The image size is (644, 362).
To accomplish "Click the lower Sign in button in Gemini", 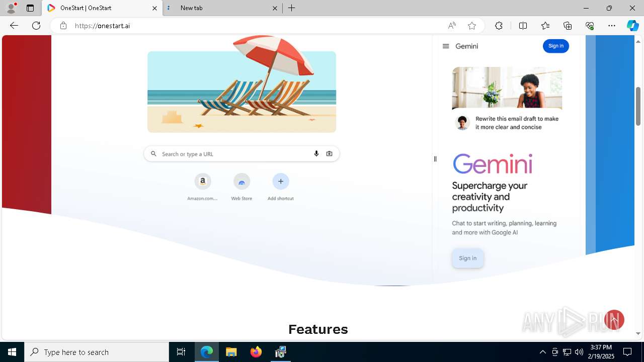I will (x=468, y=258).
